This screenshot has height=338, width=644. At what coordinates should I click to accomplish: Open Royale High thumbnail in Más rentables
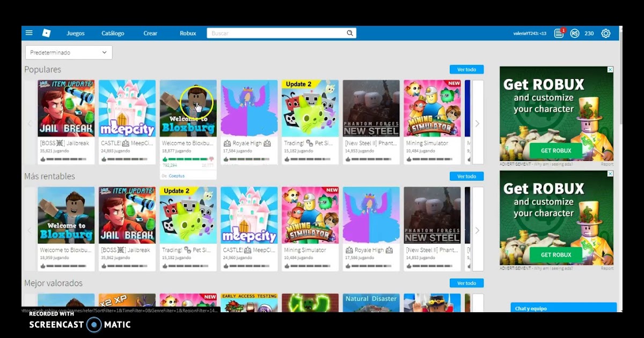(371, 215)
